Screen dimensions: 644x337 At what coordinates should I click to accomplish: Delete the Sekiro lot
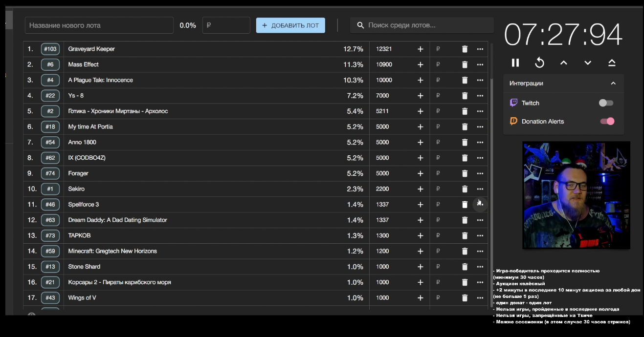click(465, 189)
